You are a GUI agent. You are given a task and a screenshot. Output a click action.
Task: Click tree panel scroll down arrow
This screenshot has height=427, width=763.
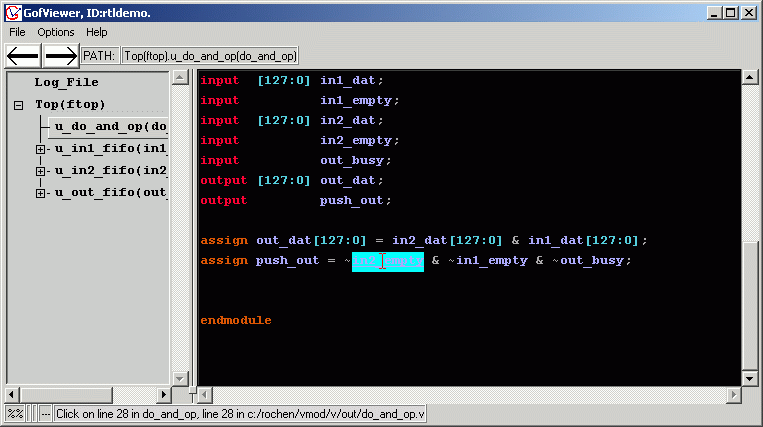[180, 378]
